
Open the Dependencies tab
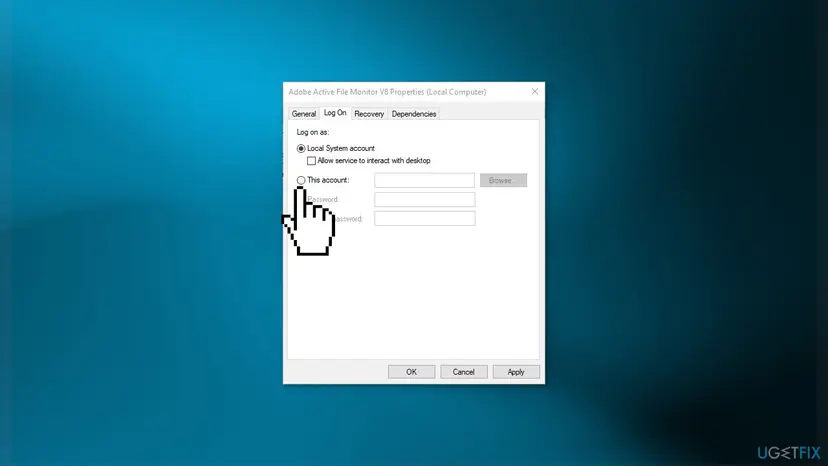413,114
